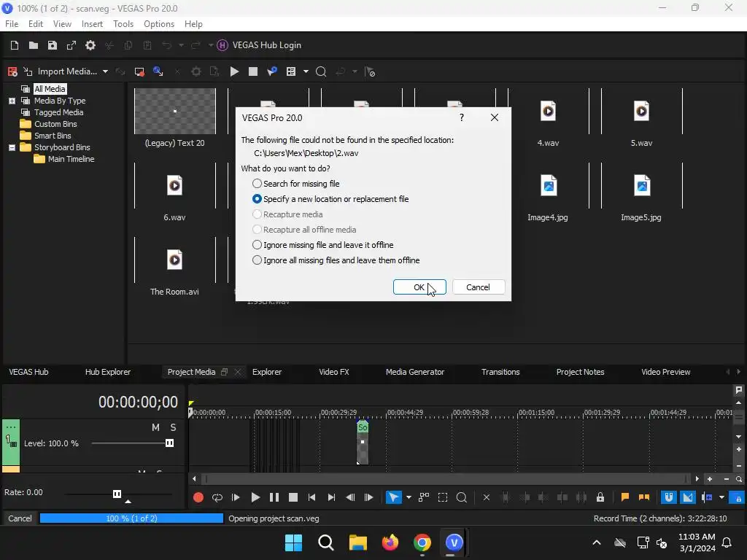Screen dimensions: 747x560
Task: Open the Tools menu
Action: [123, 24]
